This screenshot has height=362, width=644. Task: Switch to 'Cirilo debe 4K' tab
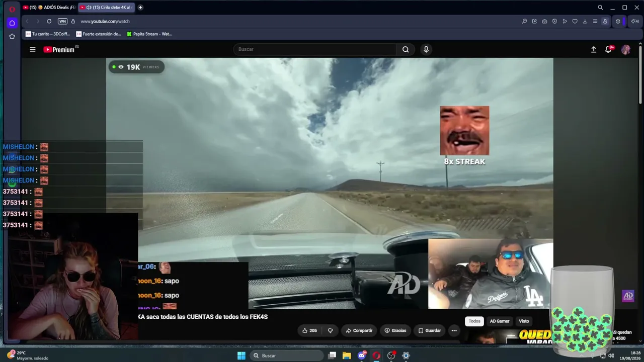pos(106,8)
